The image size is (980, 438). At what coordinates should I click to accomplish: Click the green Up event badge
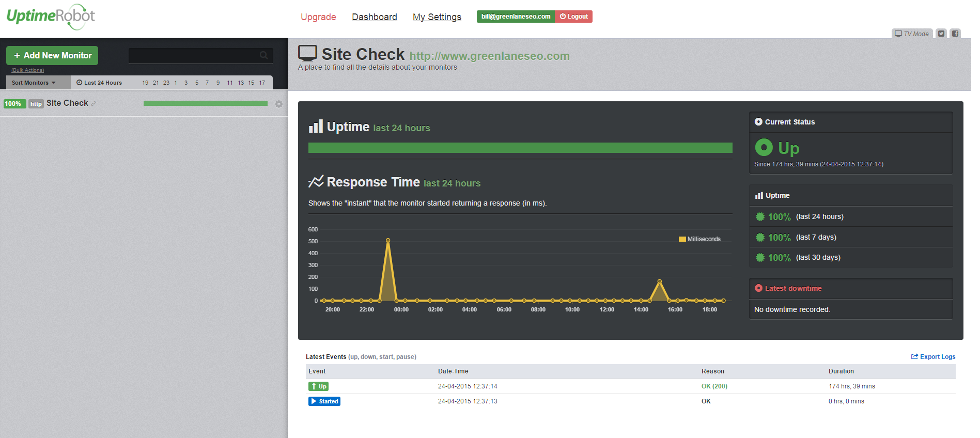318,386
